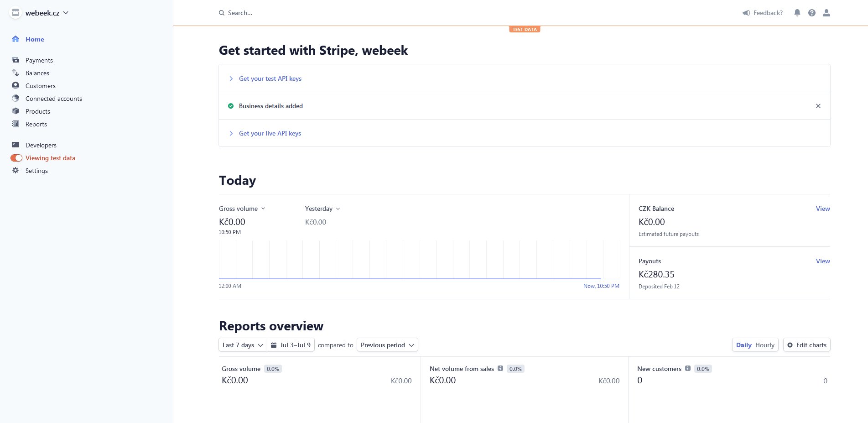
Task: Click the Kč280.35 payouts amount
Action: [x=656, y=274]
